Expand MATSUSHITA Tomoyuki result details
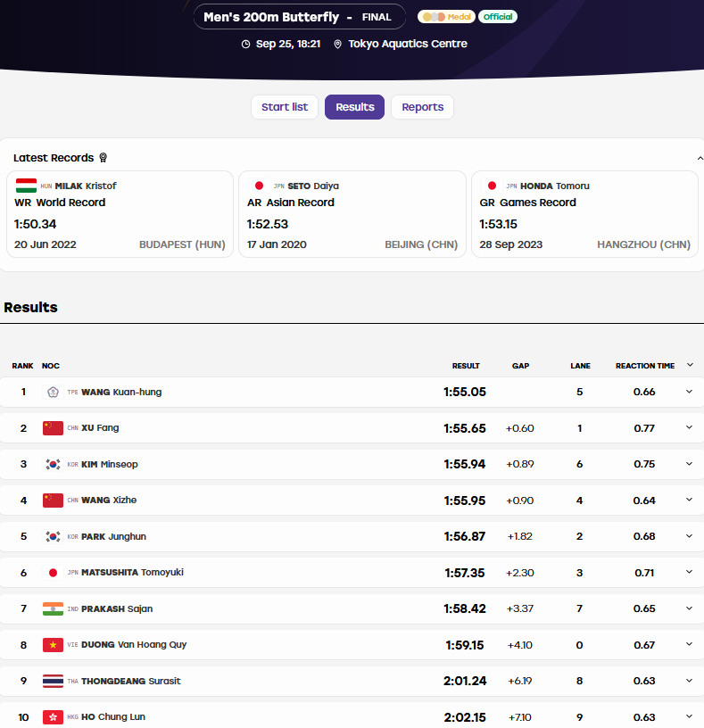 tap(689, 572)
